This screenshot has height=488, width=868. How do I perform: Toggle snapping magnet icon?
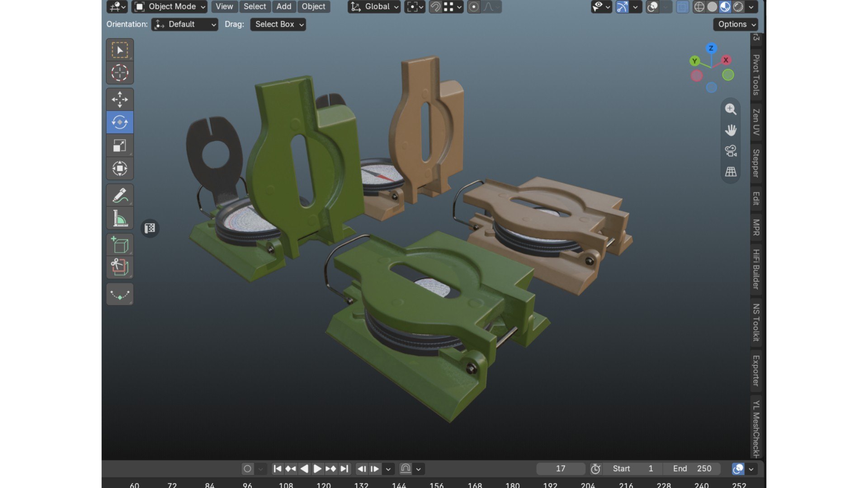click(x=435, y=7)
